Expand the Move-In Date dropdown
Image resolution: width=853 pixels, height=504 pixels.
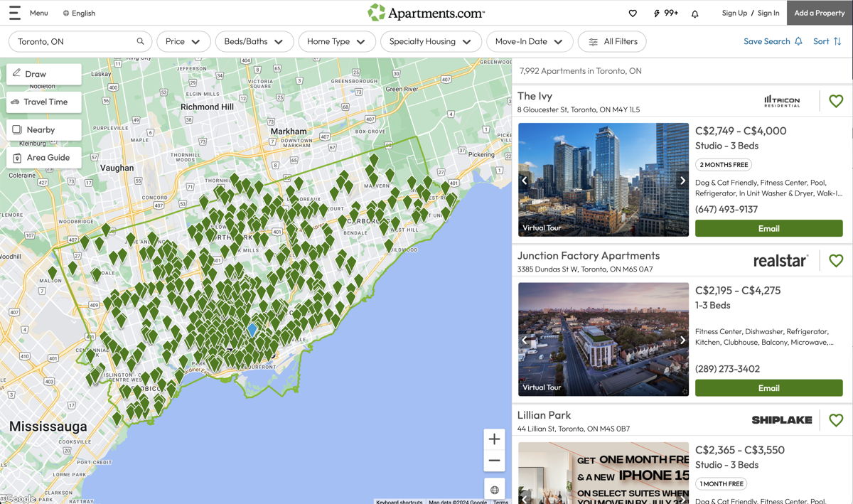(530, 41)
